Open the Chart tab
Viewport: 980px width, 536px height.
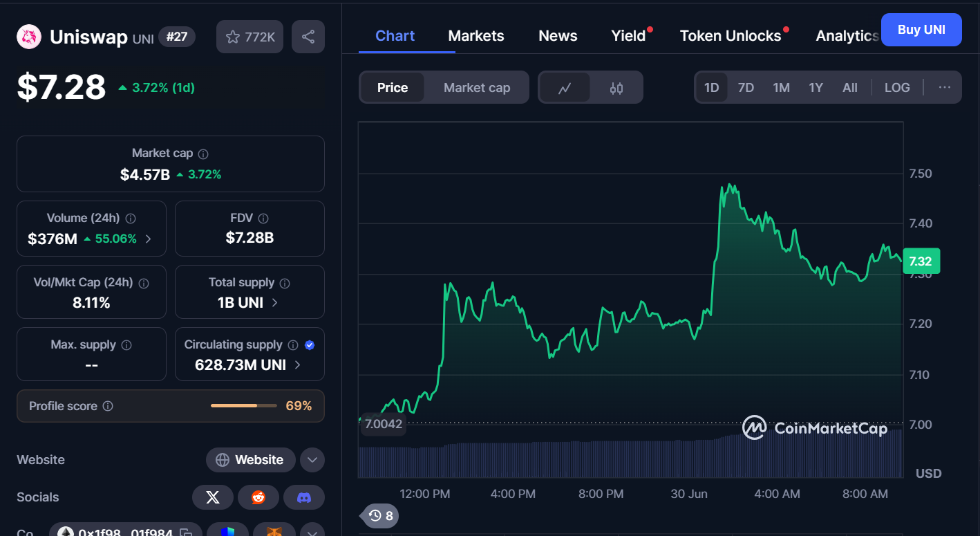(x=395, y=36)
